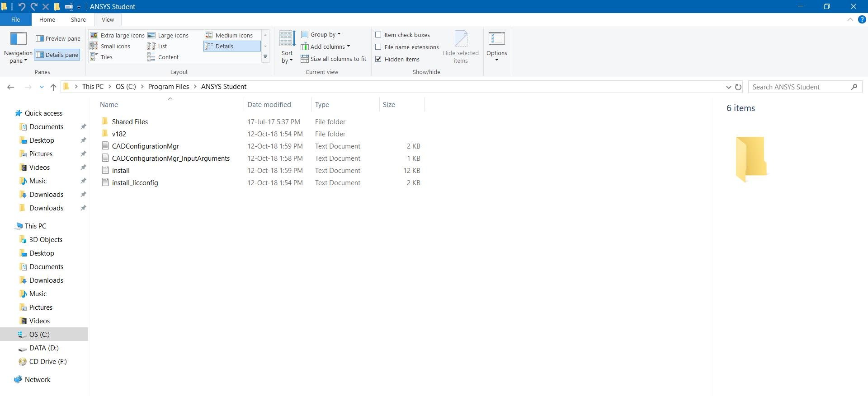Viewport: 868px width, 396px height.
Task: Select Extra large icons layout
Action: (118, 35)
